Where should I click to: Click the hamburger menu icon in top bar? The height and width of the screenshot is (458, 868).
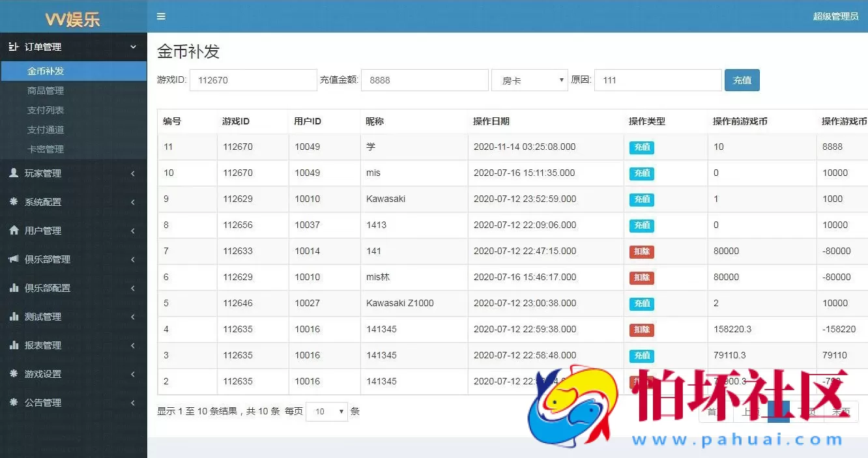click(161, 16)
